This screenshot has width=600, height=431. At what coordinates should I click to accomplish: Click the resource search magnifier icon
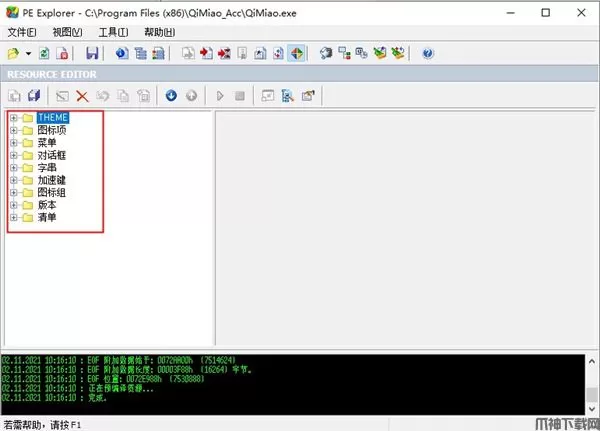click(287, 96)
